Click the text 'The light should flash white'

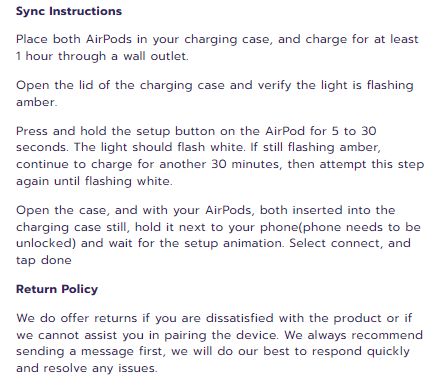[159, 147]
